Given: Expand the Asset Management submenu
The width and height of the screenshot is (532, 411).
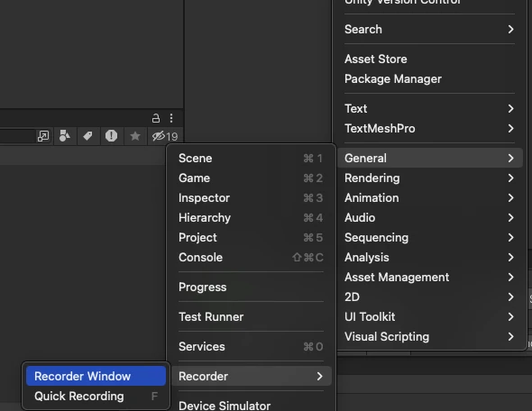Looking at the screenshot, I should [x=429, y=277].
